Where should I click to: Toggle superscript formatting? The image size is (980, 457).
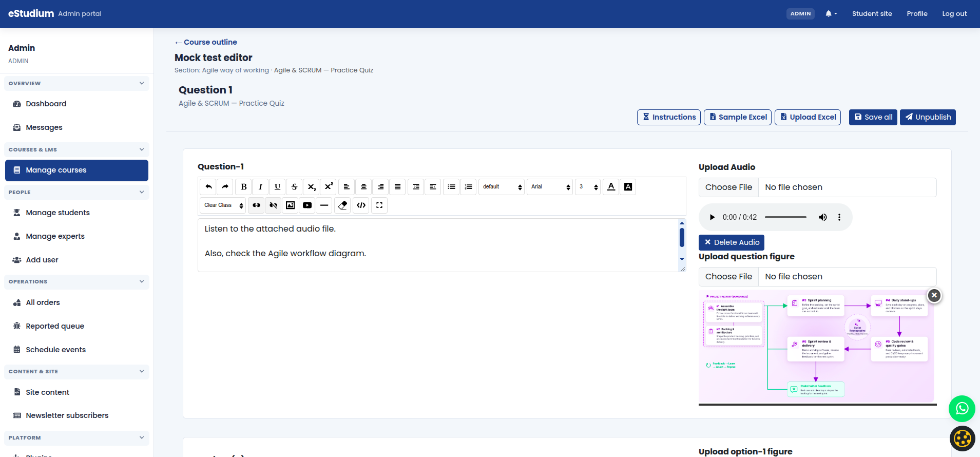[x=328, y=187]
